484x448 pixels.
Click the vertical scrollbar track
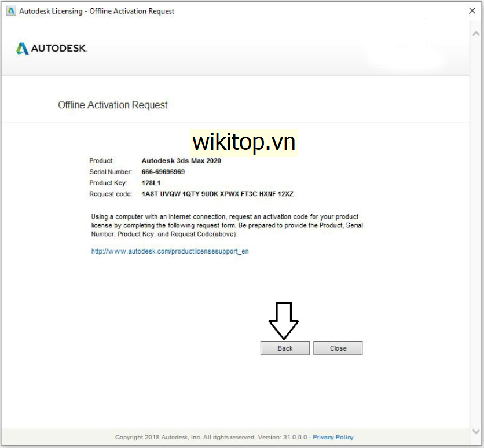point(476,232)
